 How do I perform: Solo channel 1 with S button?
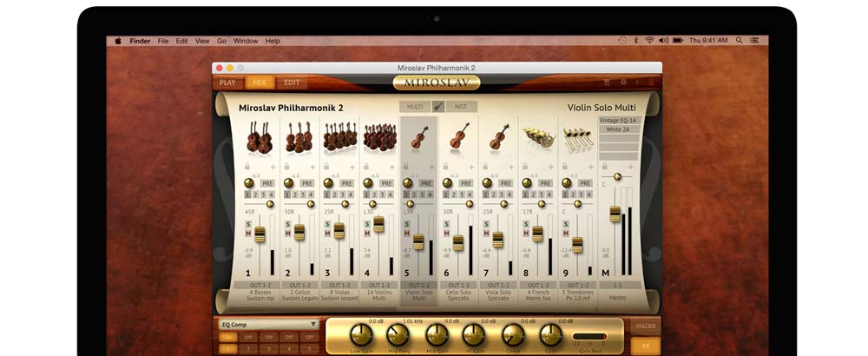click(x=248, y=224)
